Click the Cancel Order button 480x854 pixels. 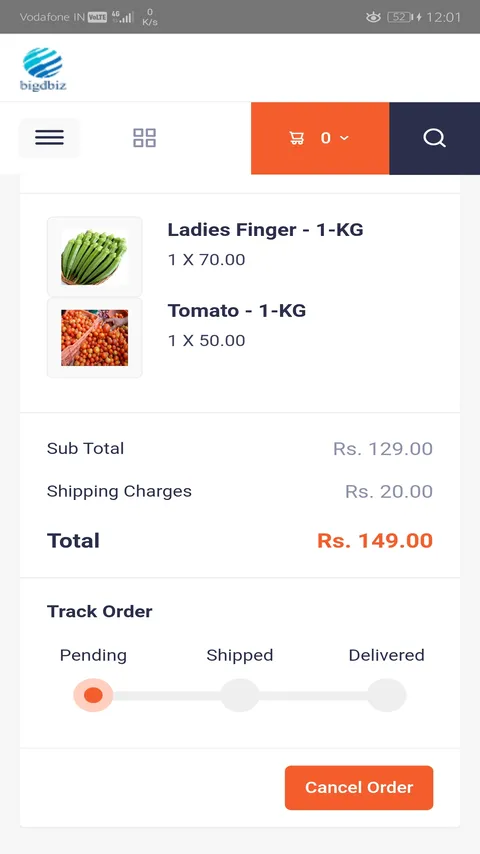click(x=359, y=788)
